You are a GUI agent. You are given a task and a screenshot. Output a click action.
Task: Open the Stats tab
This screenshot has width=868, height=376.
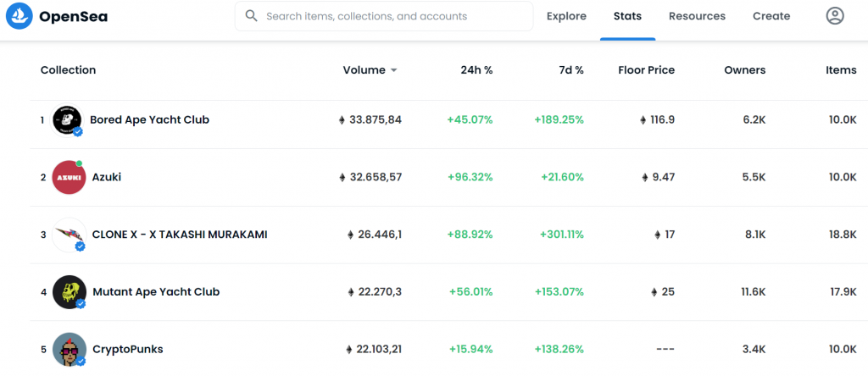pos(627,16)
